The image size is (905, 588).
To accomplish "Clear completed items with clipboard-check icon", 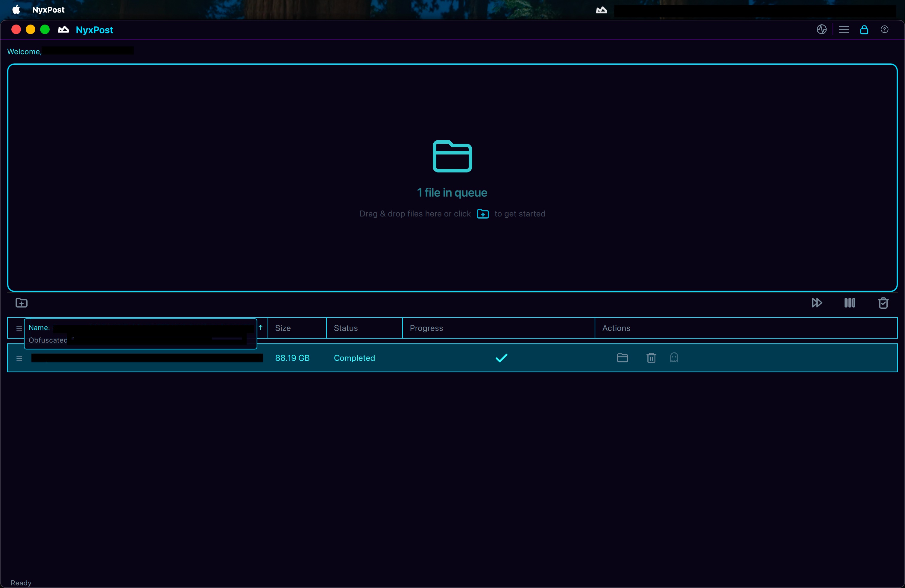I will point(883,303).
